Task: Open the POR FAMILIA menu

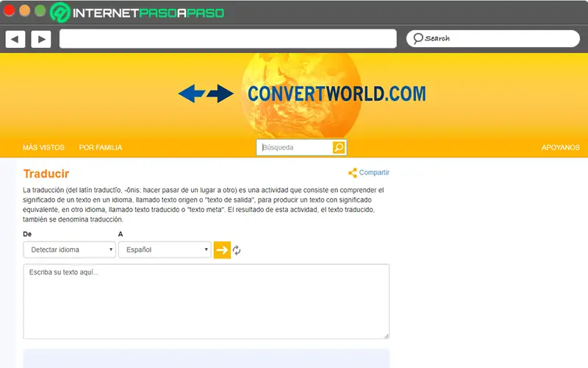Action: click(101, 148)
